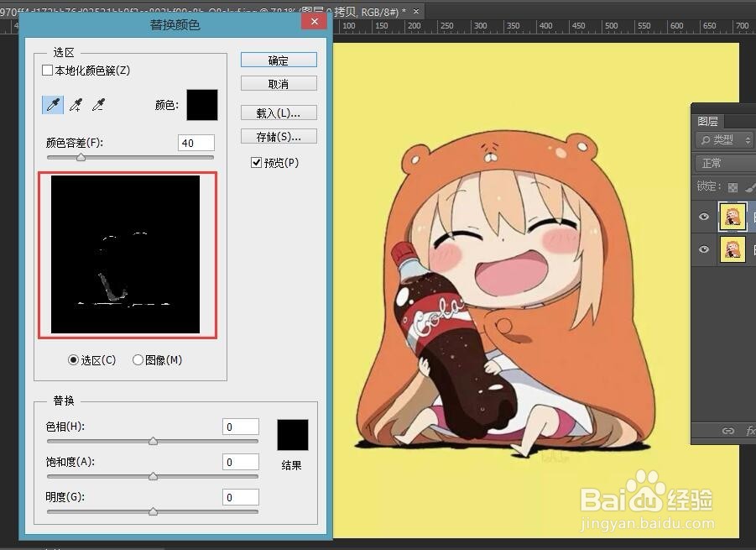
Task: Click the black selection preview image
Action: pyautogui.click(x=125, y=254)
